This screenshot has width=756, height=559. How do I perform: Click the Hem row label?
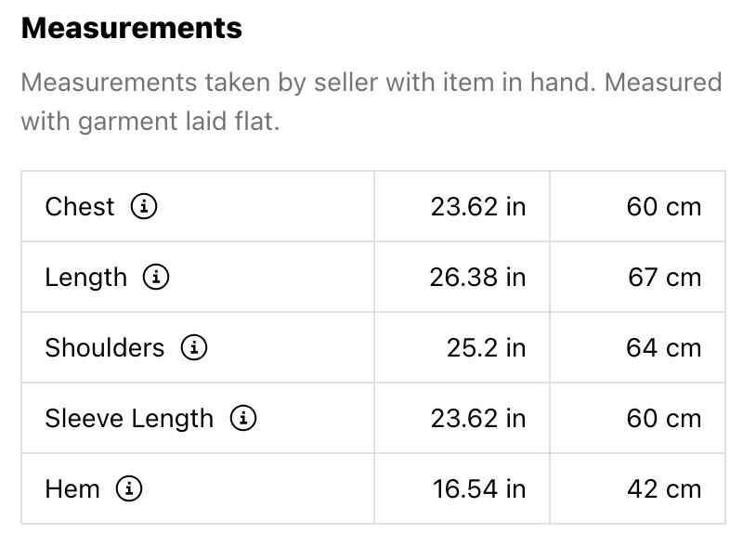pyautogui.click(x=72, y=488)
